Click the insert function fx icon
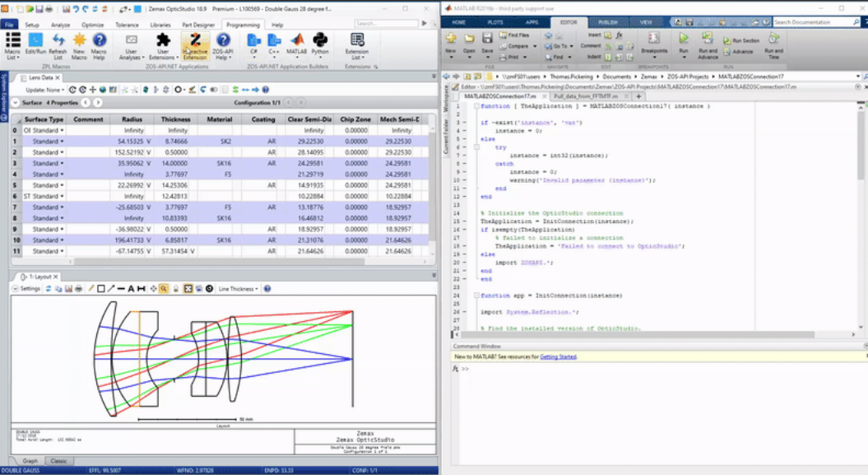This screenshot has width=868, height=475. 619,35
